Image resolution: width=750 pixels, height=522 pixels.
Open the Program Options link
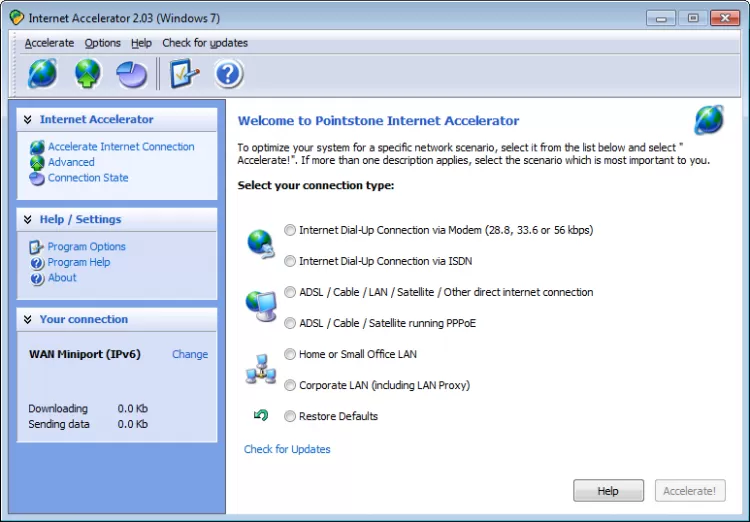coord(87,247)
